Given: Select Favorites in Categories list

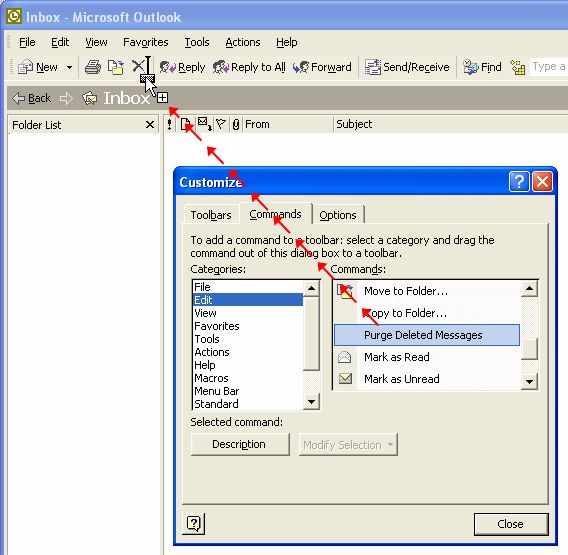Looking at the screenshot, I should click(x=248, y=326).
